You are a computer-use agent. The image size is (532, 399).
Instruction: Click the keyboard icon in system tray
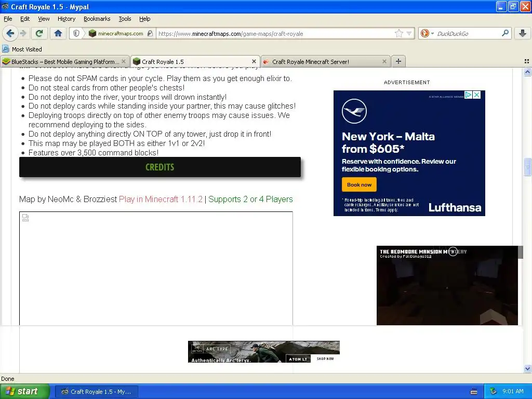pyautogui.click(x=474, y=392)
